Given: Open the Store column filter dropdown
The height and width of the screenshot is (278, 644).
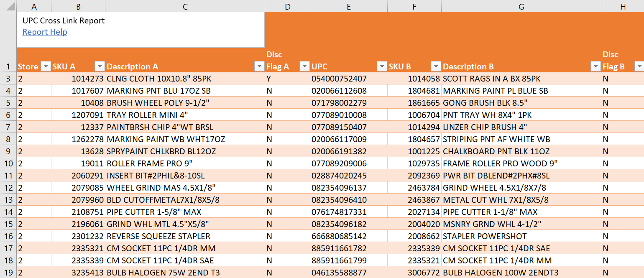Looking at the screenshot, I should [46, 66].
